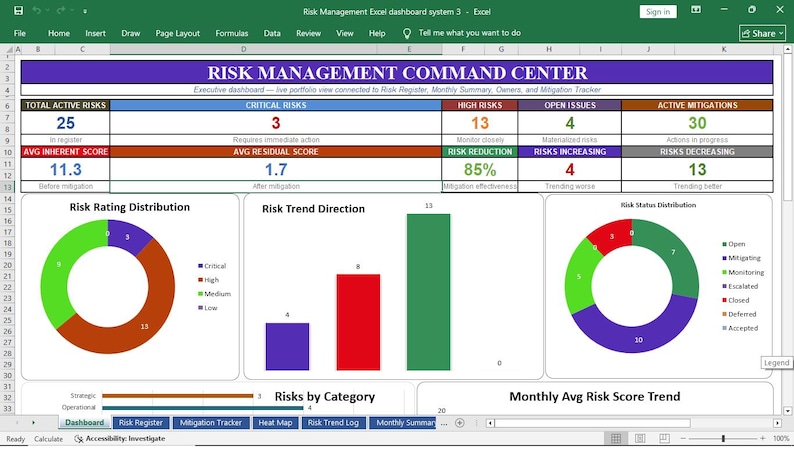Image resolution: width=794 pixels, height=474 pixels.
Task: Open the Draw ribbon tab
Action: tap(131, 33)
